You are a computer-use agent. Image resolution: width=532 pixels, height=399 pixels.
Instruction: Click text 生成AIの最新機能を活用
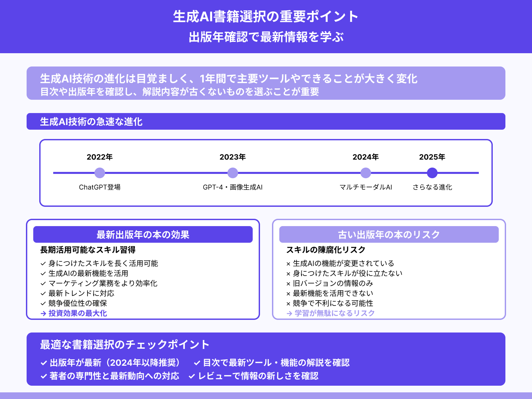(x=88, y=273)
